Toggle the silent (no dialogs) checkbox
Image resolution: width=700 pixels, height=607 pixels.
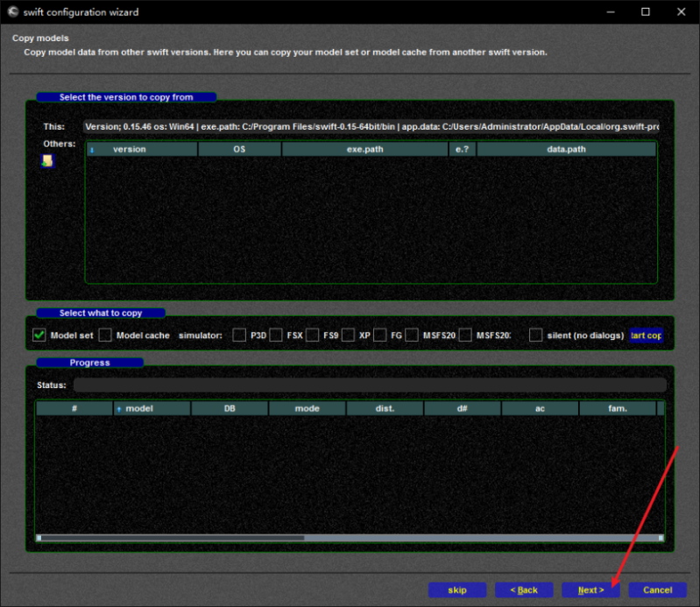(x=535, y=335)
